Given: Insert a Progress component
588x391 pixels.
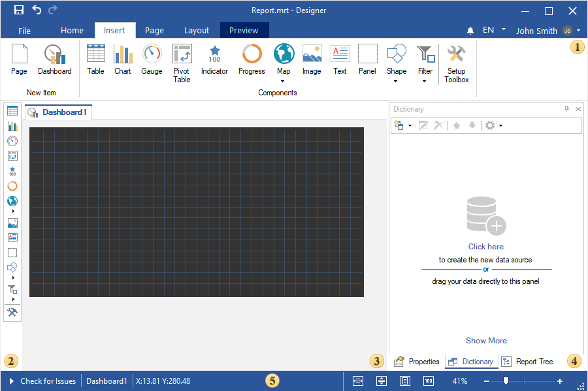Looking at the screenshot, I should pyautogui.click(x=252, y=60).
